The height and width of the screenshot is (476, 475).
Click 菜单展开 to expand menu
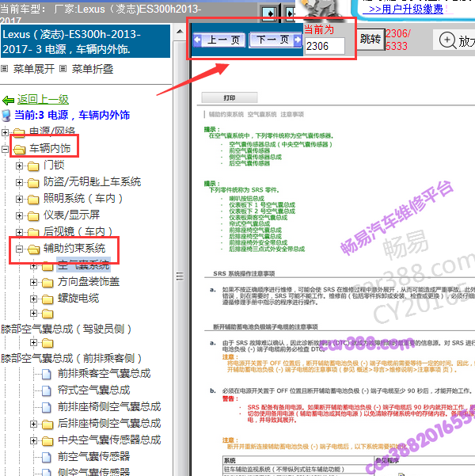(34, 69)
